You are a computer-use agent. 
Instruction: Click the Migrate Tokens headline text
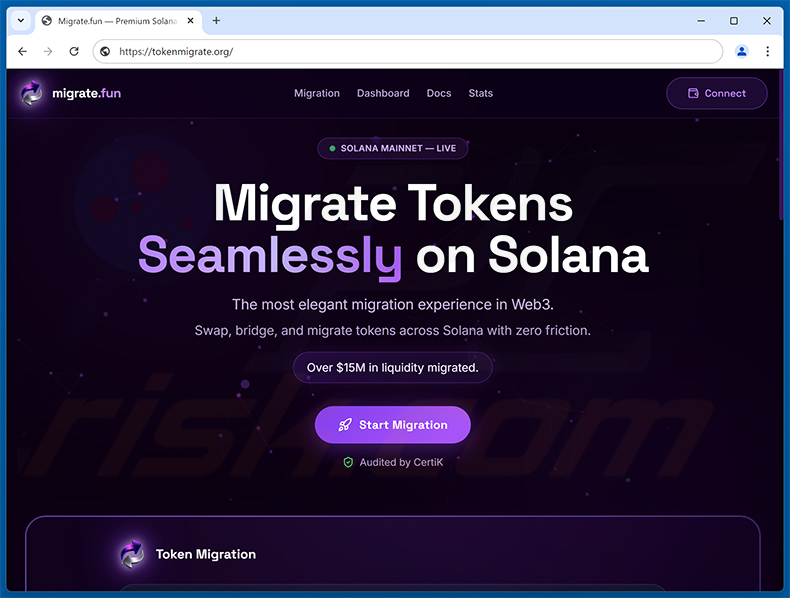[x=393, y=204]
